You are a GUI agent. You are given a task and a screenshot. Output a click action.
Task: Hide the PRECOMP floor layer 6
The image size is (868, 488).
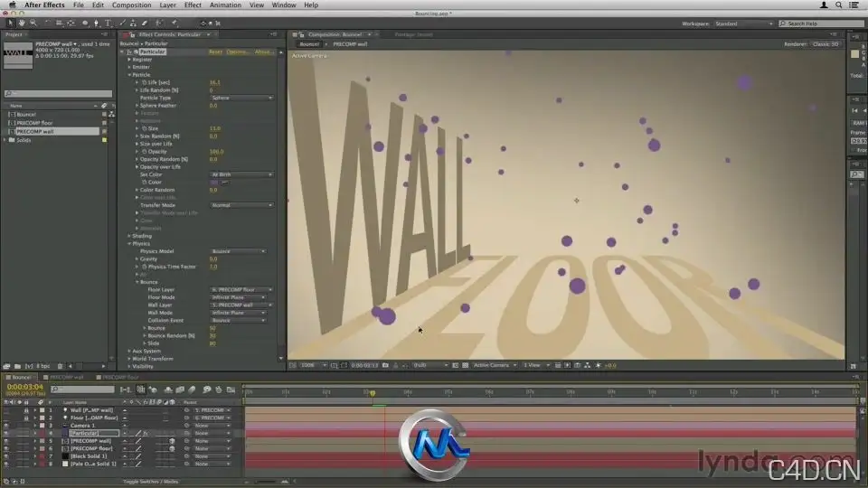point(6,449)
